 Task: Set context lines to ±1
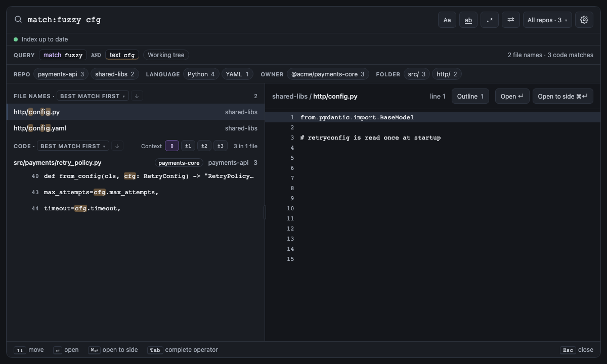click(188, 146)
